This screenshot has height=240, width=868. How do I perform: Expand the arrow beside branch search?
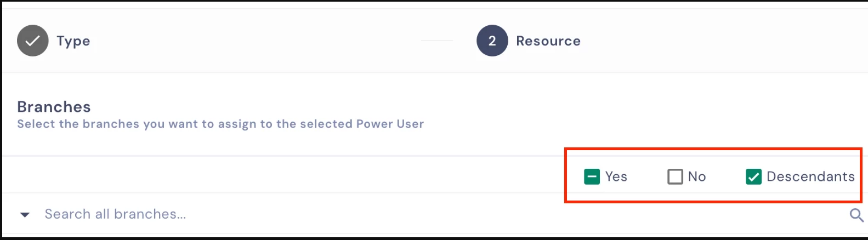(x=25, y=215)
